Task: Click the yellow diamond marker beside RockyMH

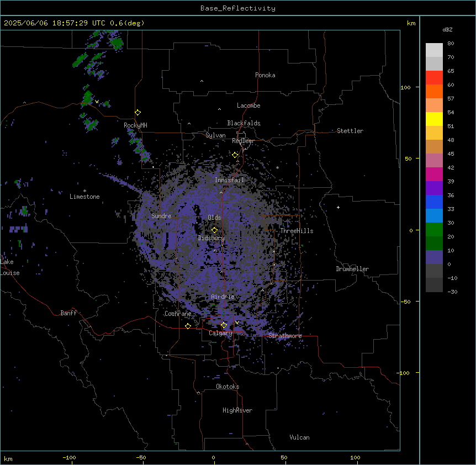Action: (x=138, y=113)
